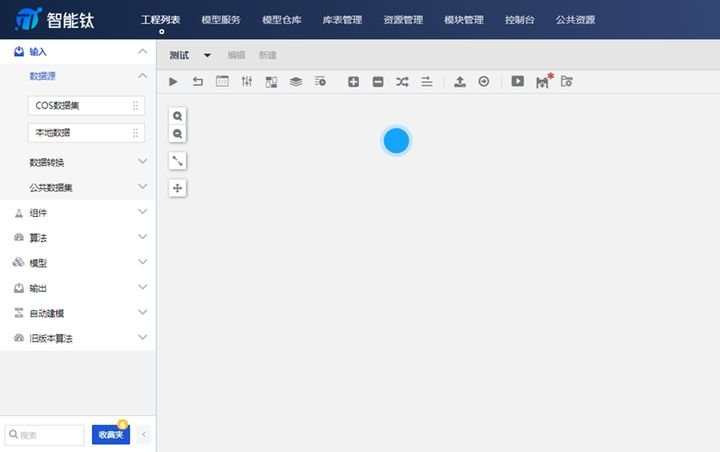Click the shuffle arrows toolbar icon
The image size is (720, 452).
click(402, 82)
